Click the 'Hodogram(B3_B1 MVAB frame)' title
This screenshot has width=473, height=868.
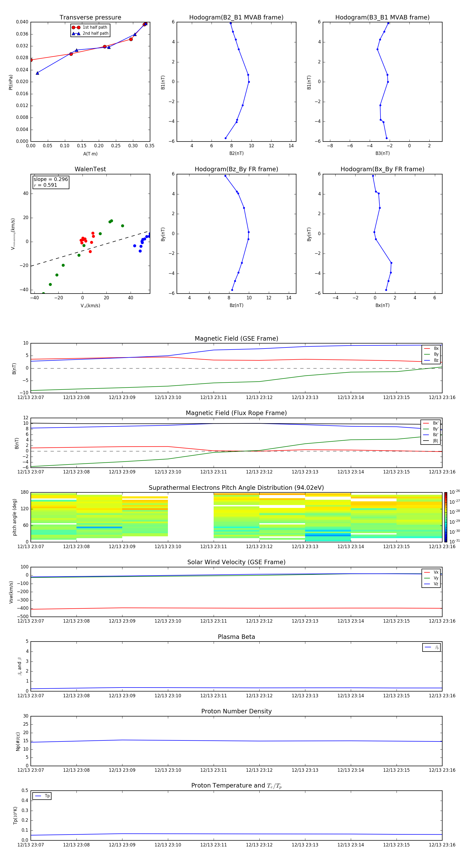382,18
